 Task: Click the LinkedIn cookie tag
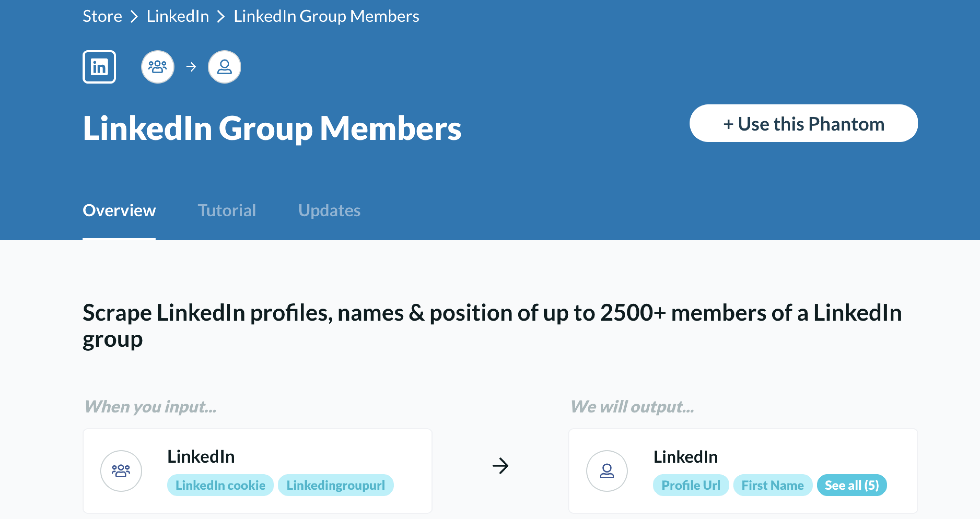pos(220,485)
